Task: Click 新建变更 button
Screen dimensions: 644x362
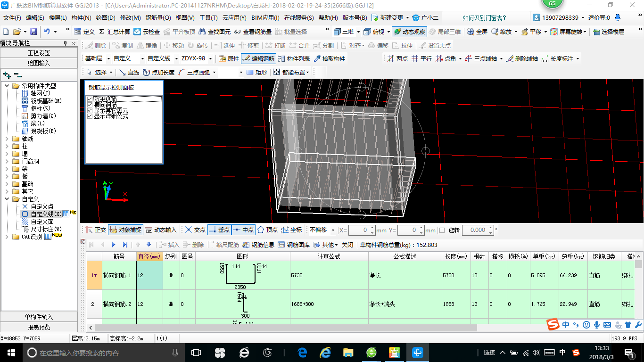Action: click(x=390, y=18)
